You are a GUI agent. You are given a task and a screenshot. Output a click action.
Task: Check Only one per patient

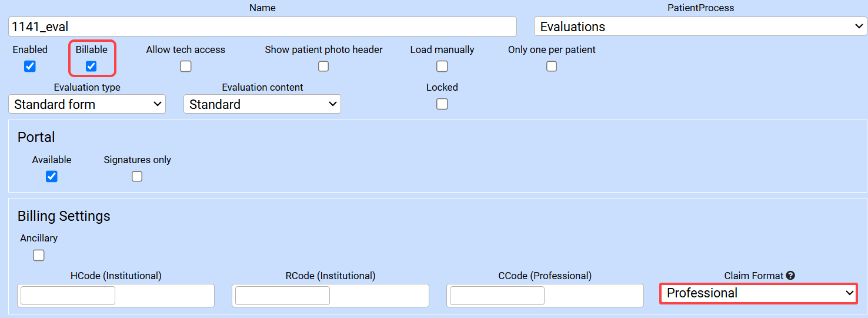[x=552, y=67]
